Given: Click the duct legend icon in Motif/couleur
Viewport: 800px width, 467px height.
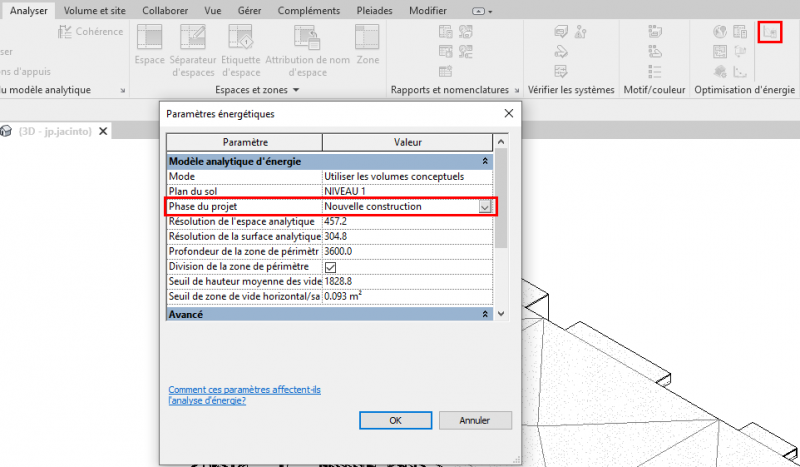Looking at the screenshot, I should 655,32.
